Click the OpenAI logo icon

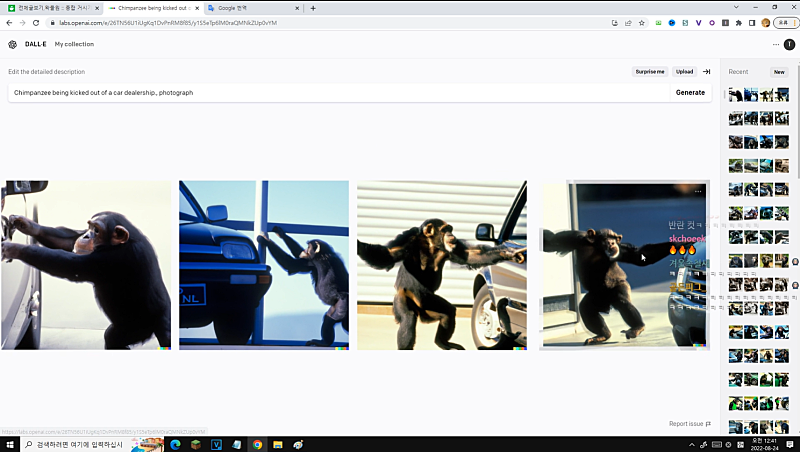pyautogui.click(x=12, y=44)
